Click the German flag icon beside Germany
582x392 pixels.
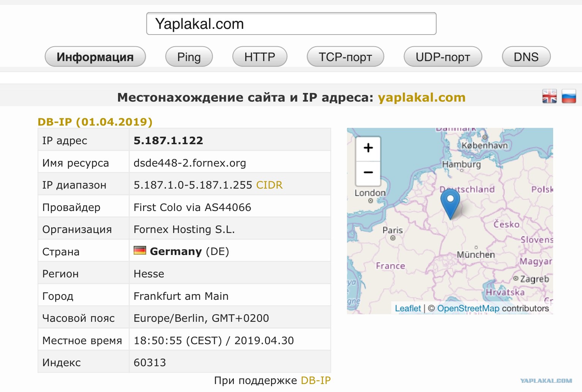tap(140, 250)
